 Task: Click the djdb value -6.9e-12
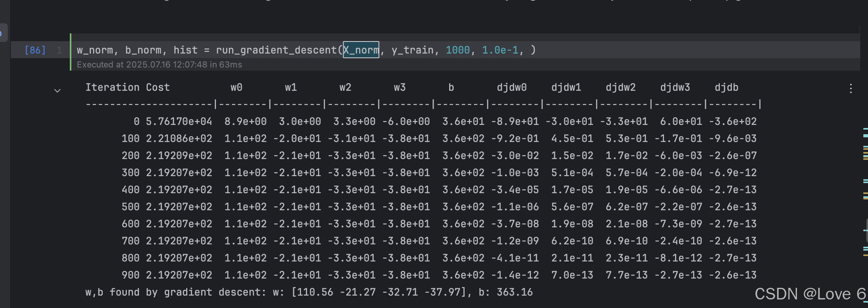click(x=733, y=173)
